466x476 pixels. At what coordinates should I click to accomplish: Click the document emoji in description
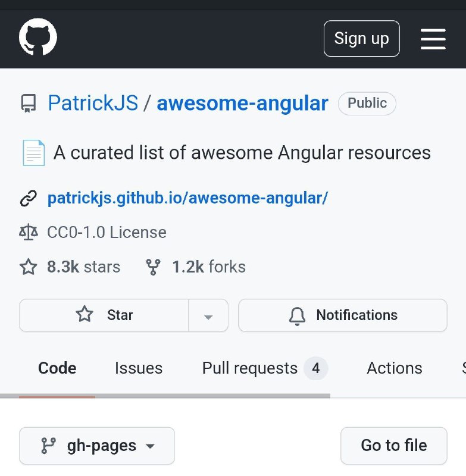point(34,153)
